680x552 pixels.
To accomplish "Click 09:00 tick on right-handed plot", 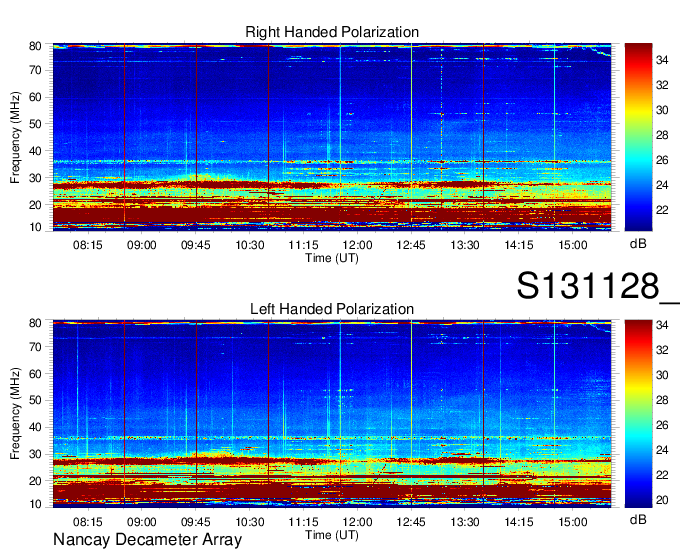I will point(141,245).
